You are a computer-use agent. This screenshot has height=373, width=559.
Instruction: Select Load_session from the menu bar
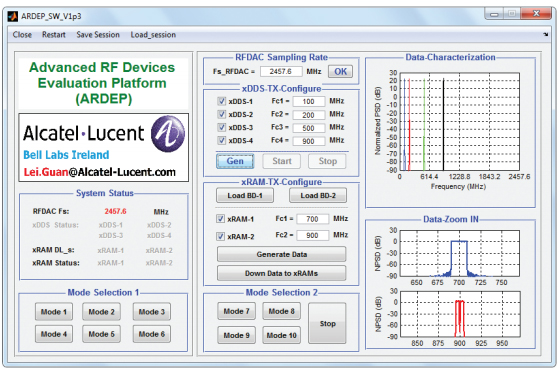pyautogui.click(x=153, y=35)
